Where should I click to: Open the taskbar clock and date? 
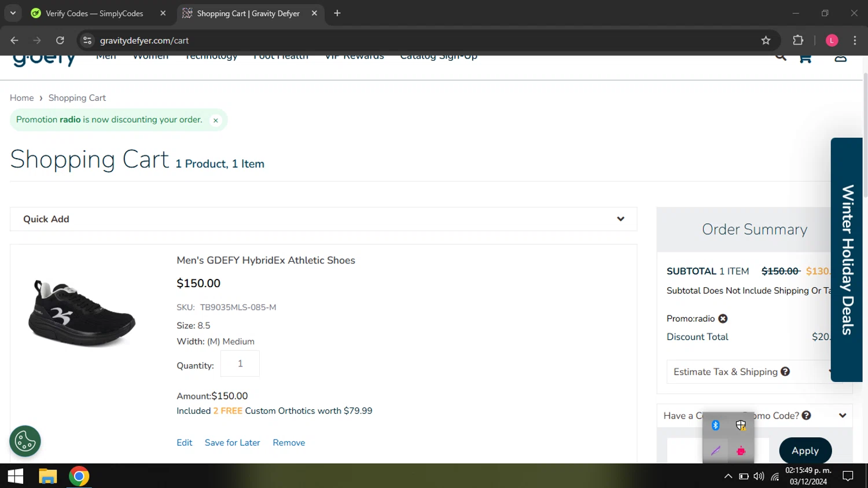tap(808, 476)
